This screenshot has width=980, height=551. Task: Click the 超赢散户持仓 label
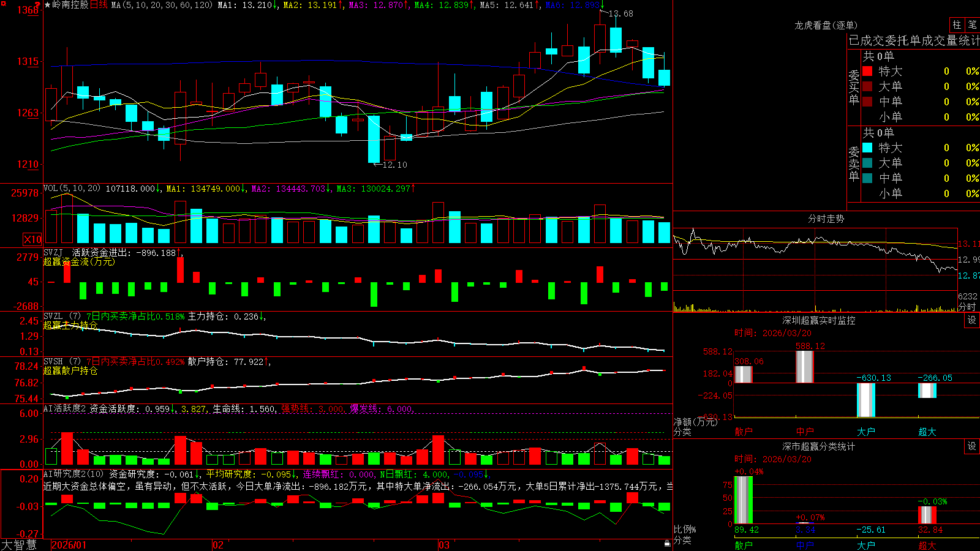[70, 370]
